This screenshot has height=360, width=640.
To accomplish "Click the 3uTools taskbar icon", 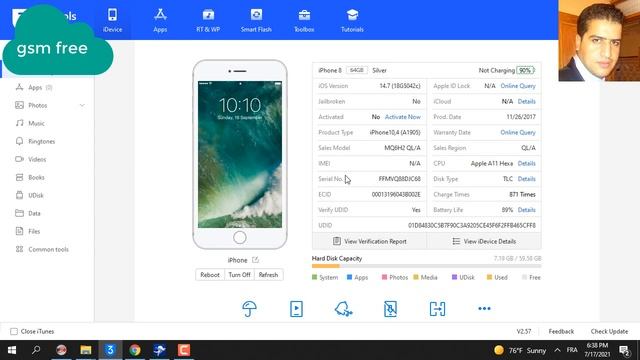I will pyautogui.click(x=110, y=350).
